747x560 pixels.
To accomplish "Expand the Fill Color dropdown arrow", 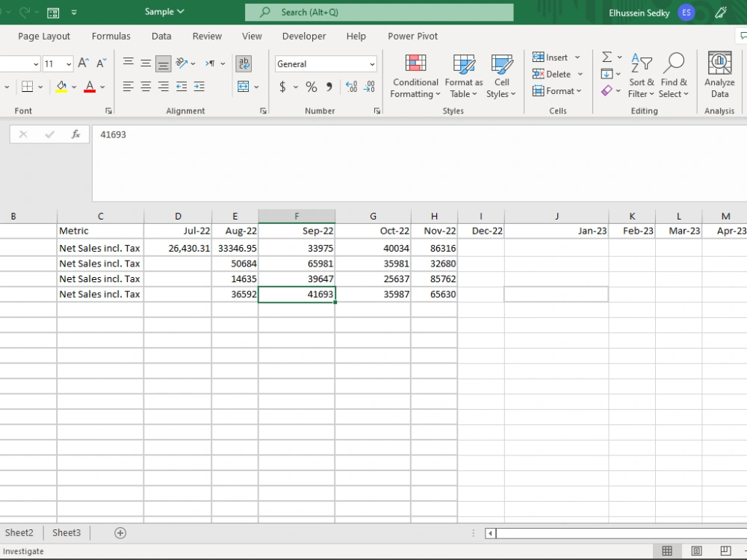I will click(72, 87).
